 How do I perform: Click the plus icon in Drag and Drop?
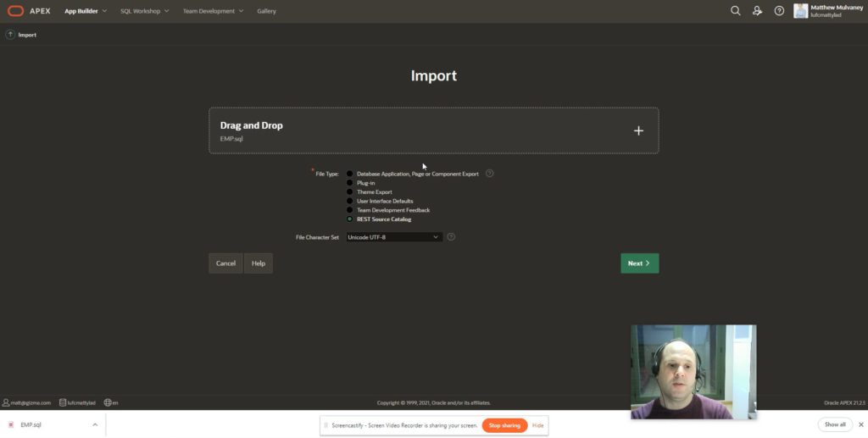638,130
